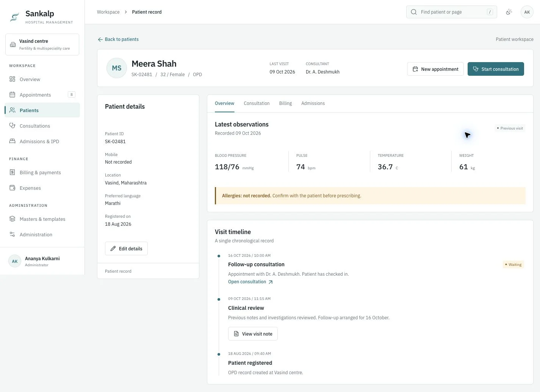540x392 pixels.
Task: Click the Appointments count badge 8
Action: click(x=72, y=95)
